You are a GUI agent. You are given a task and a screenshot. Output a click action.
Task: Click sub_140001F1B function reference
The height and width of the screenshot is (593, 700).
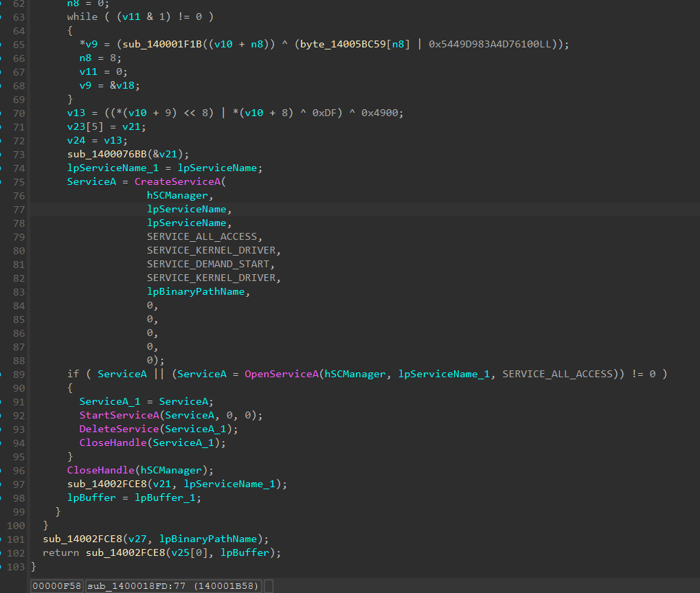click(x=163, y=44)
